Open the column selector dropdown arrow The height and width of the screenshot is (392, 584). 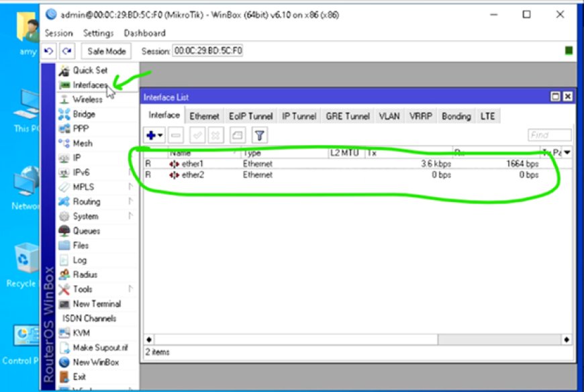567,152
